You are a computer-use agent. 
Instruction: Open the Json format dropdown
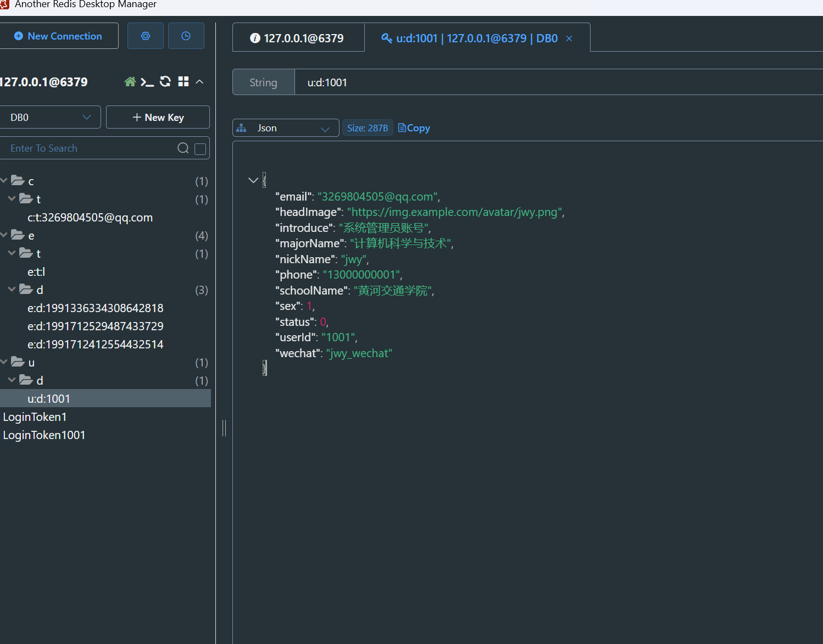(286, 128)
